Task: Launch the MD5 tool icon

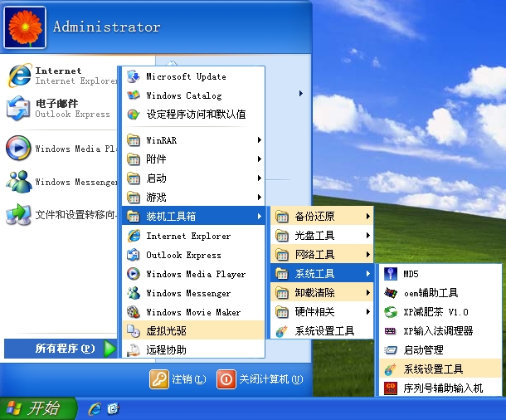Action: [391, 274]
